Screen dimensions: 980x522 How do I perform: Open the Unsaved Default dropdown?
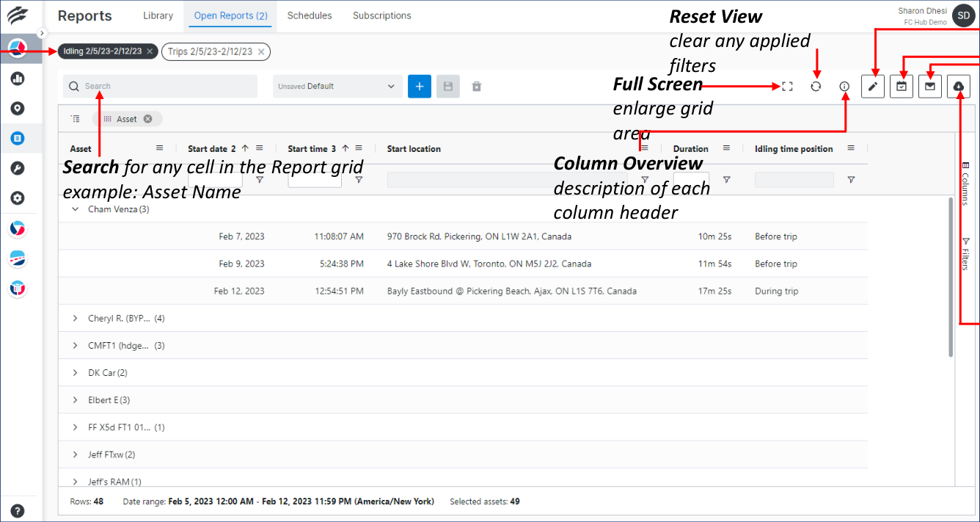click(337, 86)
